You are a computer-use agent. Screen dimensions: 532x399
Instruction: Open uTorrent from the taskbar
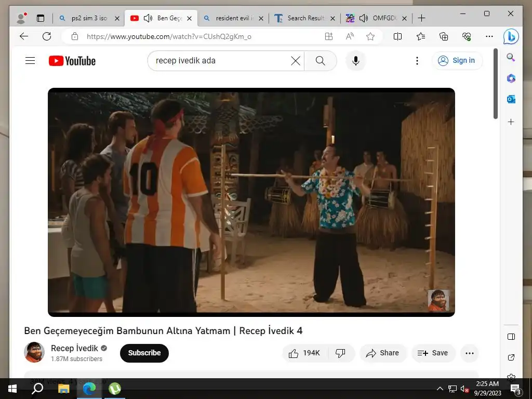[115, 389]
